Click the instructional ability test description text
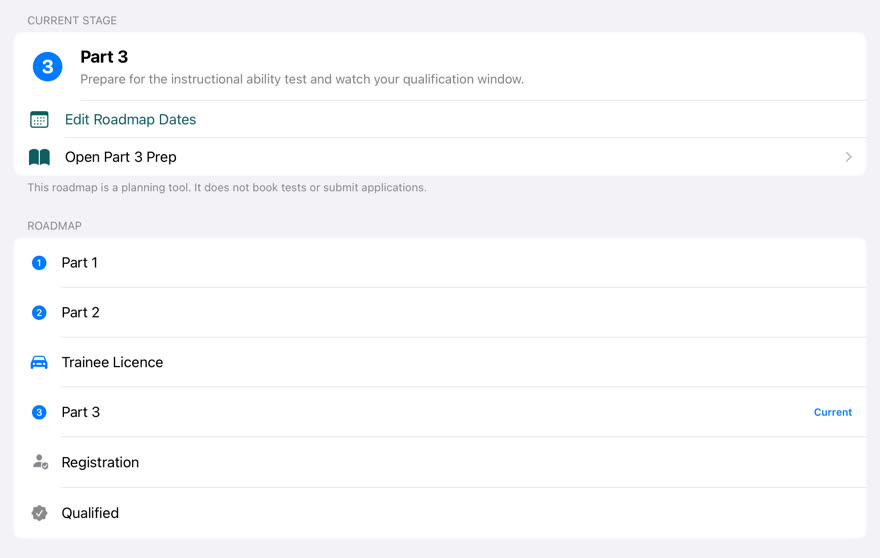The width and height of the screenshot is (880, 558). pyautogui.click(x=302, y=79)
